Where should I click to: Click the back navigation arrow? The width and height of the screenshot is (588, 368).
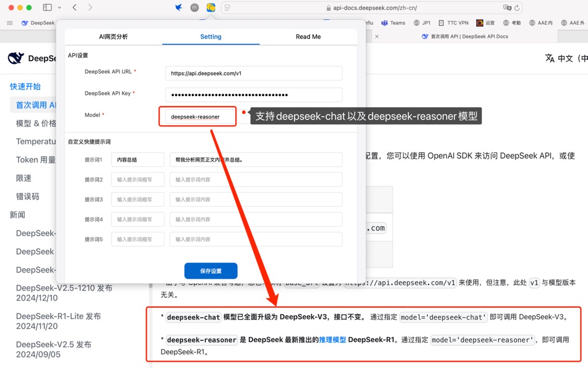(x=74, y=7)
